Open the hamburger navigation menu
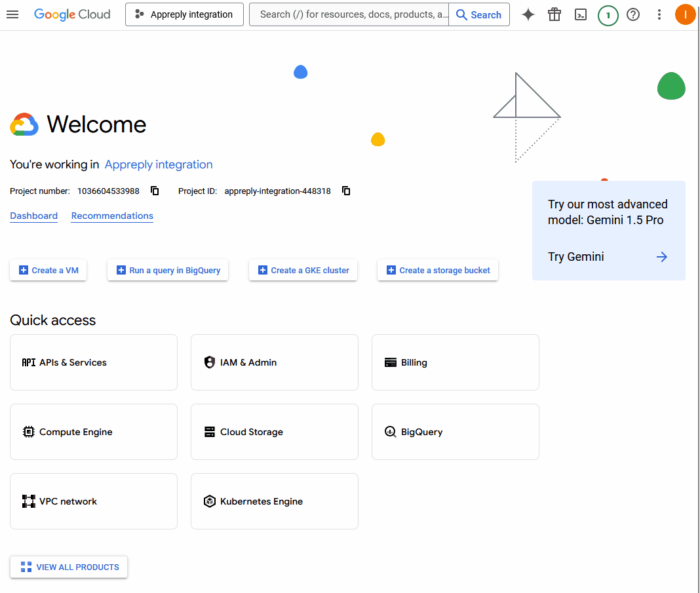700x593 pixels. [12, 14]
